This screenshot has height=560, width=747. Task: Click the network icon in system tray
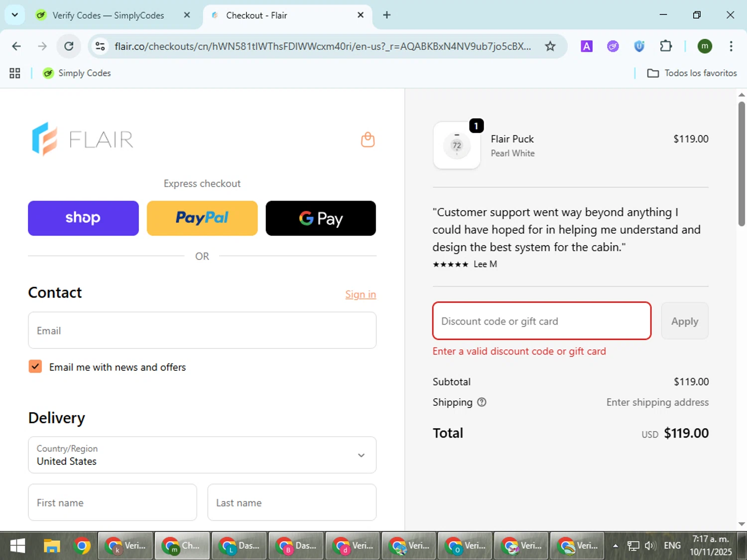pyautogui.click(x=633, y=546)
